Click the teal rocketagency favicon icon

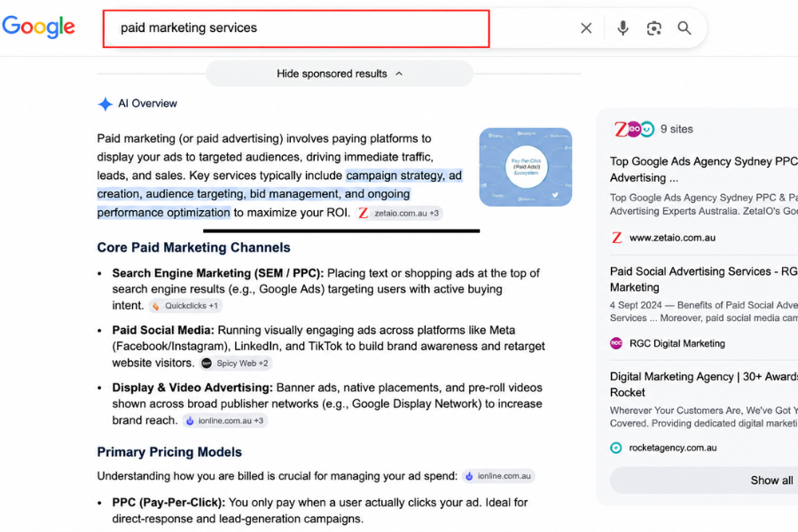pyautogui.click(x=616, y=448)
